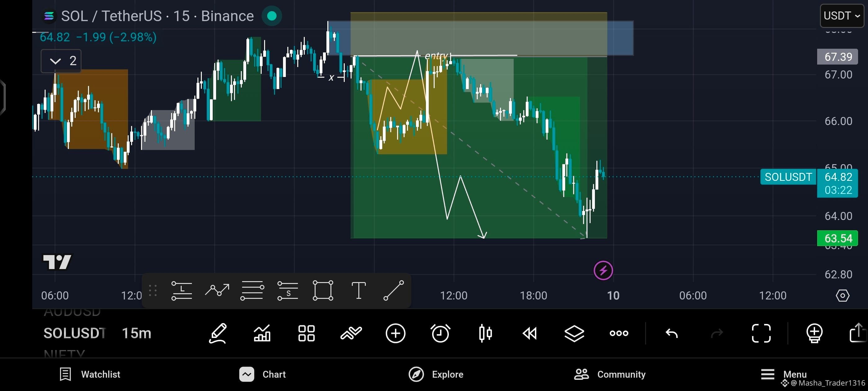The height and width of the screenshot is (391, 868).
Task: Select the path polyline drawing tool
Action: click(217, 290)
